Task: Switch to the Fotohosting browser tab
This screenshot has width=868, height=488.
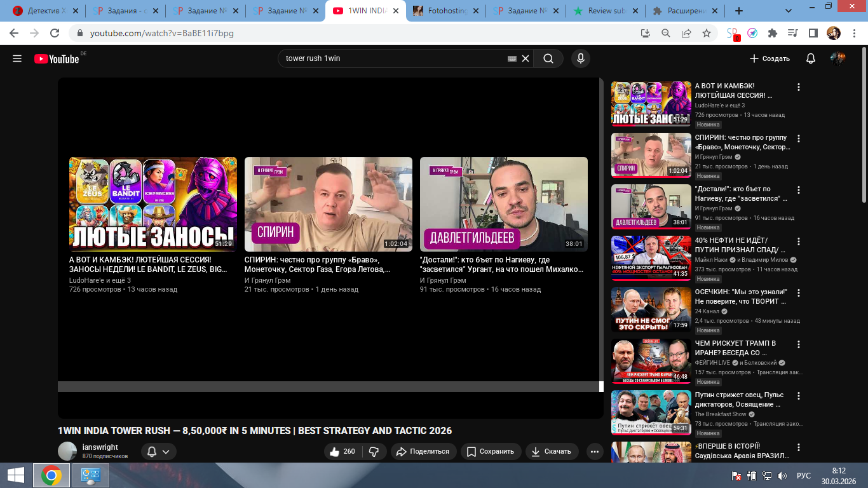Action: click(x=445, y=11)
